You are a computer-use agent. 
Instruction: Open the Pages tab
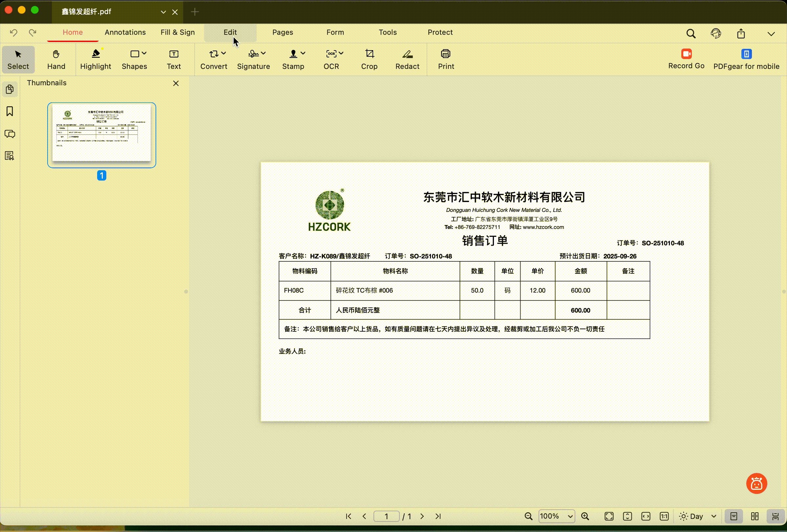coord(283,32)
